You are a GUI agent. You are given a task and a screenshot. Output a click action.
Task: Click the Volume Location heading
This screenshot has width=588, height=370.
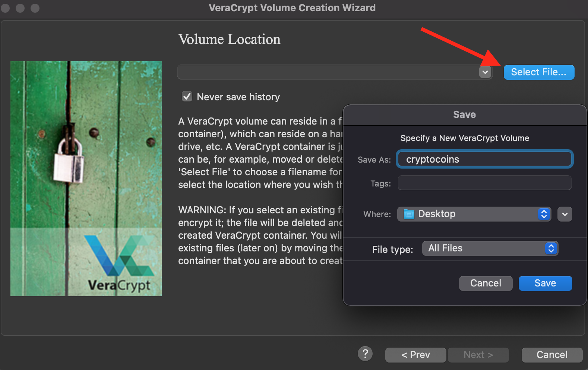click(x=229, y=39)
